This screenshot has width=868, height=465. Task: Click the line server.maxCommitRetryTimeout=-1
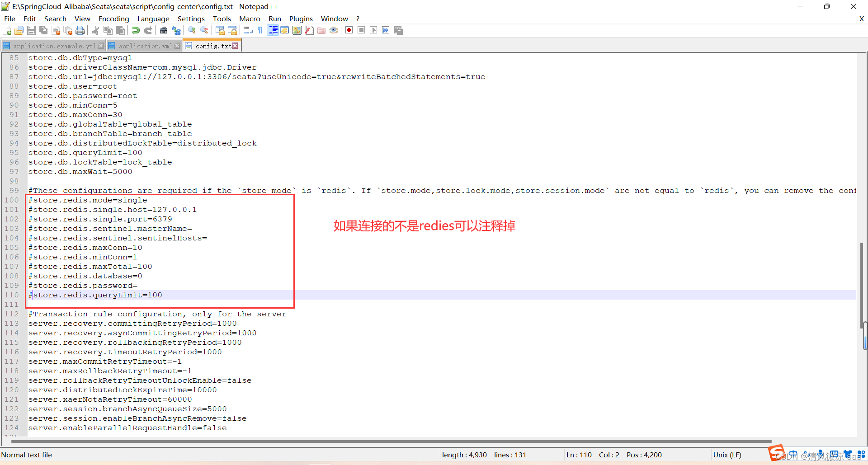pyautogui.click(x=105, y=362)
